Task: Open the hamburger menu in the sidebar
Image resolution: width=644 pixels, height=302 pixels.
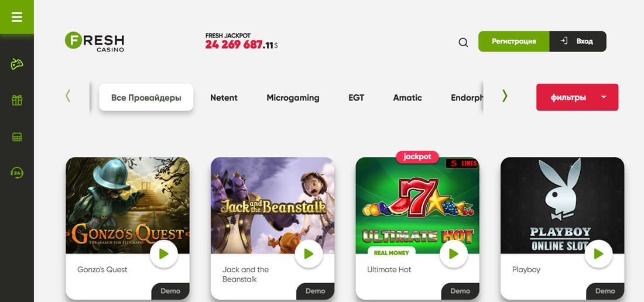Action: pyautogui.click(x=17, y=17)
